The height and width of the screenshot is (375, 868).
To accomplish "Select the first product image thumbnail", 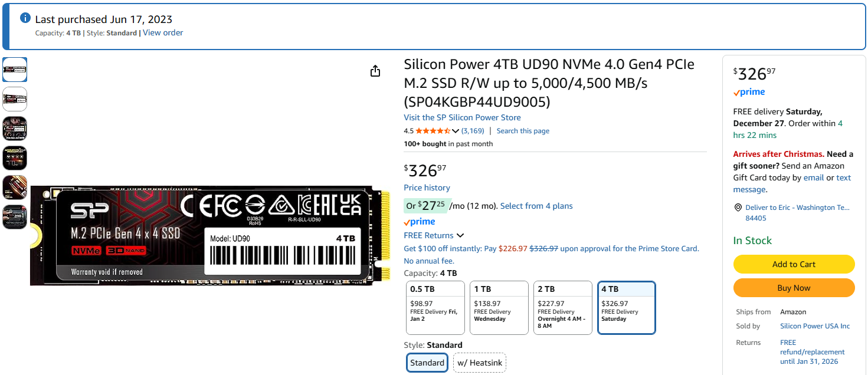I will click(x=15, y=70).
